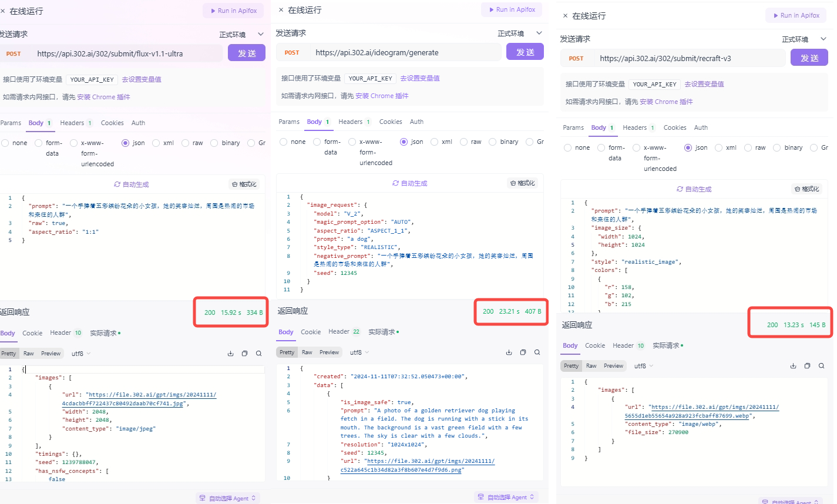This screenshot has width=837, height=504.
Task: Search response in the flux-v1.1-ultra panel
Action: coord(258,354)
